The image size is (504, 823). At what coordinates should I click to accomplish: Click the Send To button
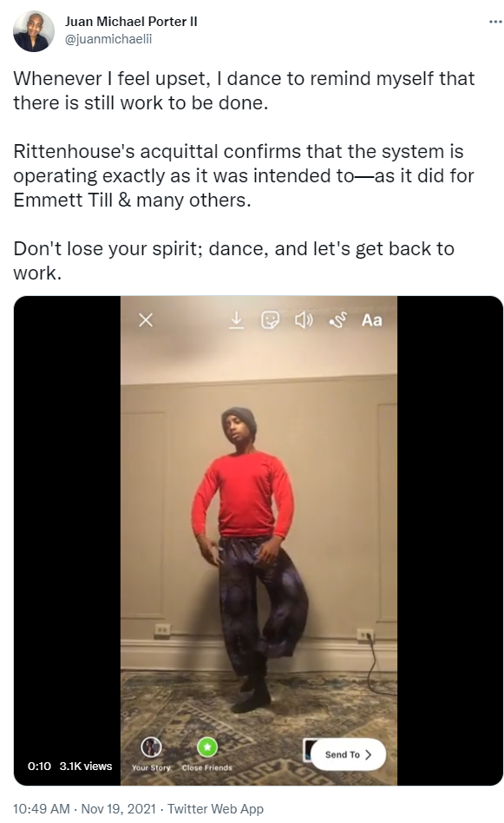tap(348, 754)
